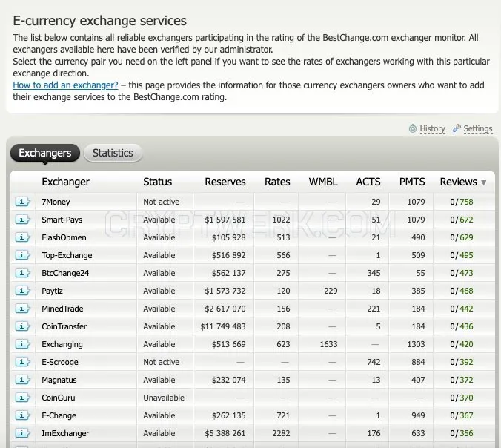Select Exchanging WMBL value 1633

tap(329, 344)
